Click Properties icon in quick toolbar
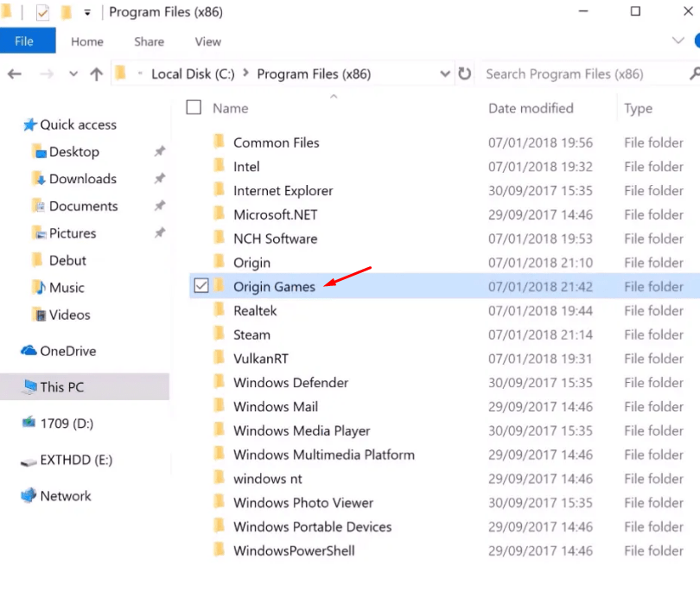The height and width of the screenshot is (605, 700). tap(42, 13)
